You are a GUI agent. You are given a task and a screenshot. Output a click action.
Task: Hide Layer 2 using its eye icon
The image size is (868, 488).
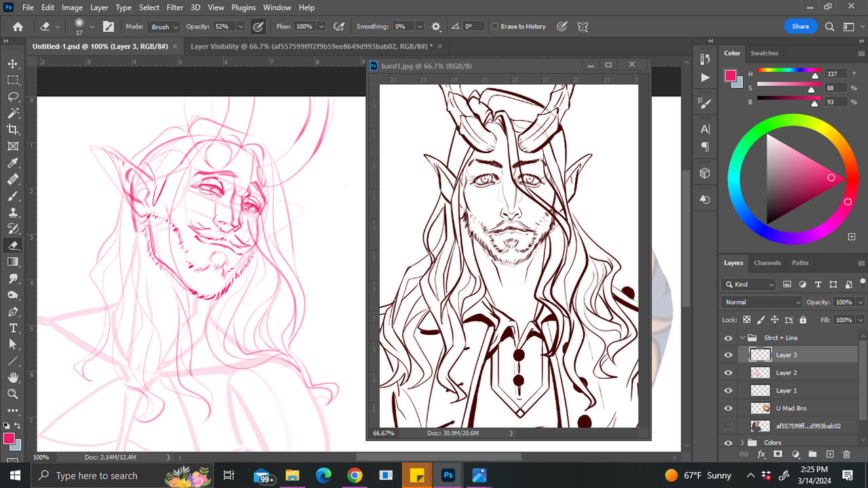click(x=728, y=373)
